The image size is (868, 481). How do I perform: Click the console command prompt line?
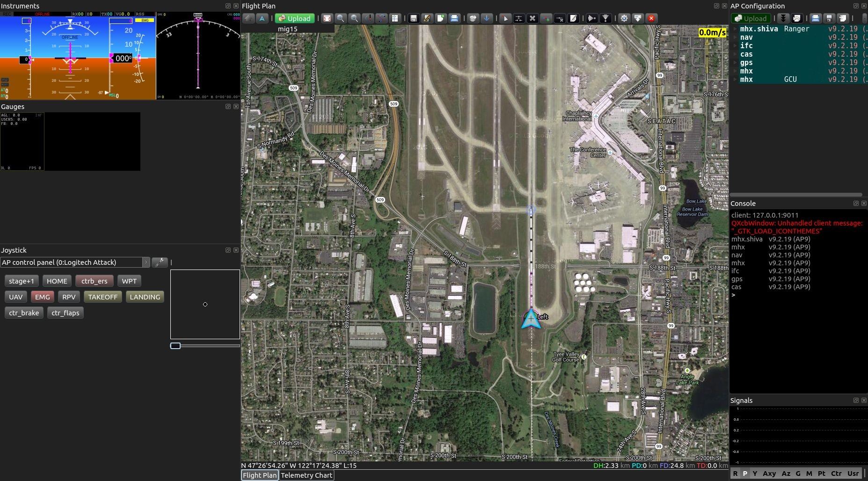(x=799, y=295)
